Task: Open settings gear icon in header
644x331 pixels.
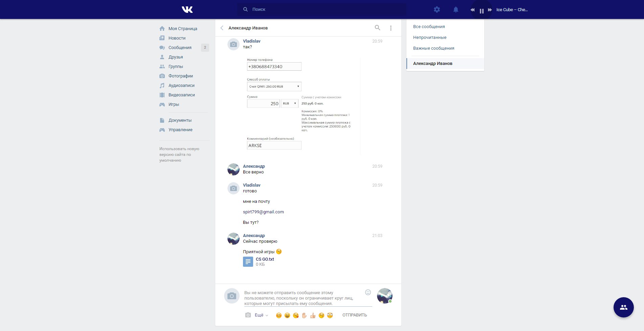Action: tap(437, 9)
